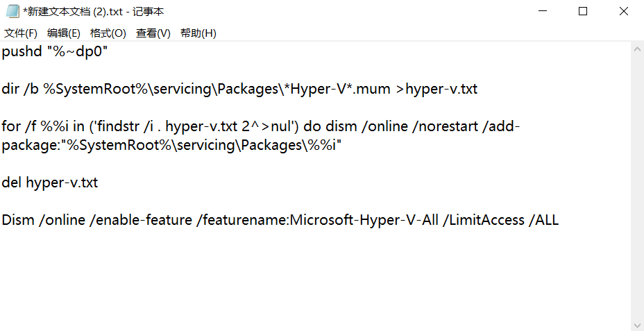Close the Notepad window
This screenshot has width=644, height=331.
point(622,12)
